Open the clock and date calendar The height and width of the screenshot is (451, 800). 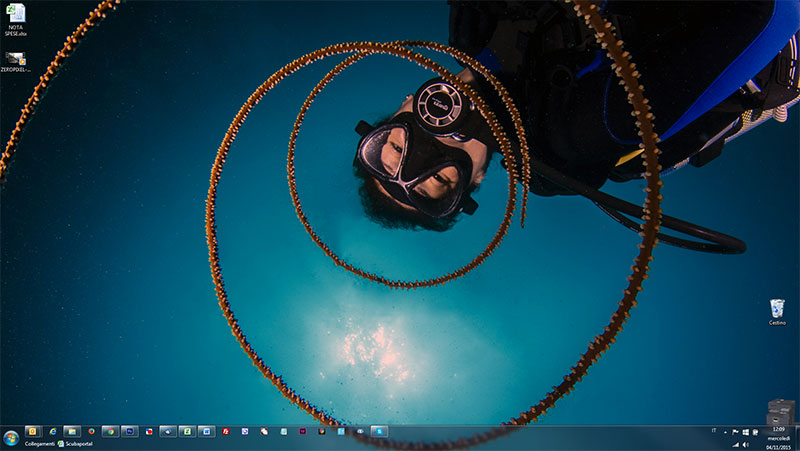click(x=779, y=438)
